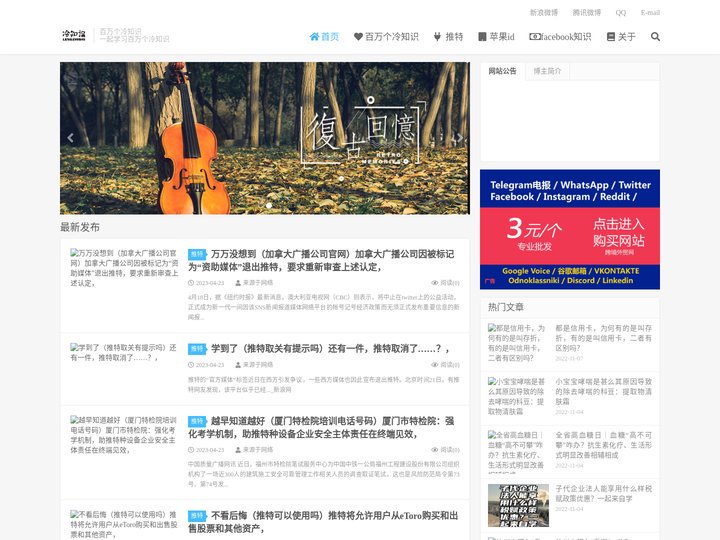Click author 来源于网络 on 厦门特检院 article
The width and height of the screenshot is (720, 540).
point(254,450)
